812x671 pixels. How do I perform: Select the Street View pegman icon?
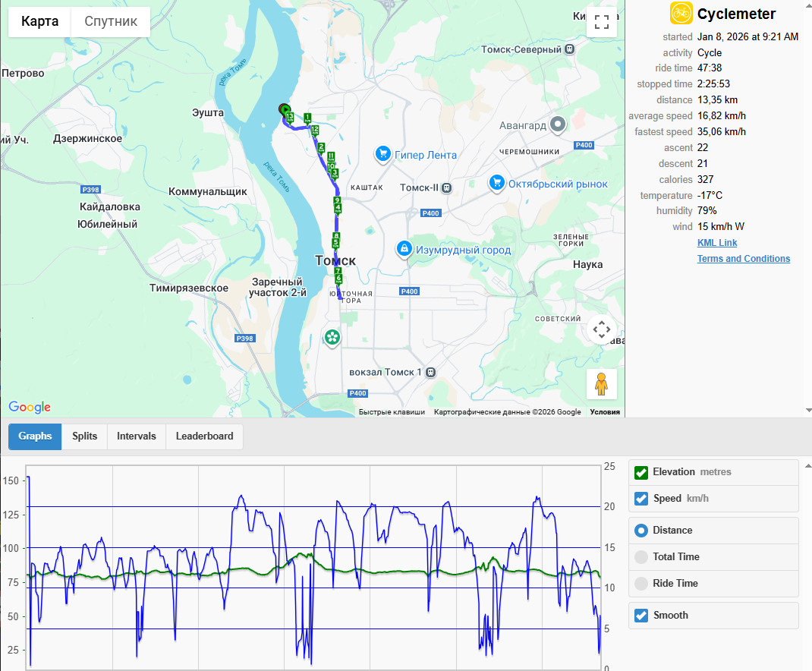tap(601, 384)
